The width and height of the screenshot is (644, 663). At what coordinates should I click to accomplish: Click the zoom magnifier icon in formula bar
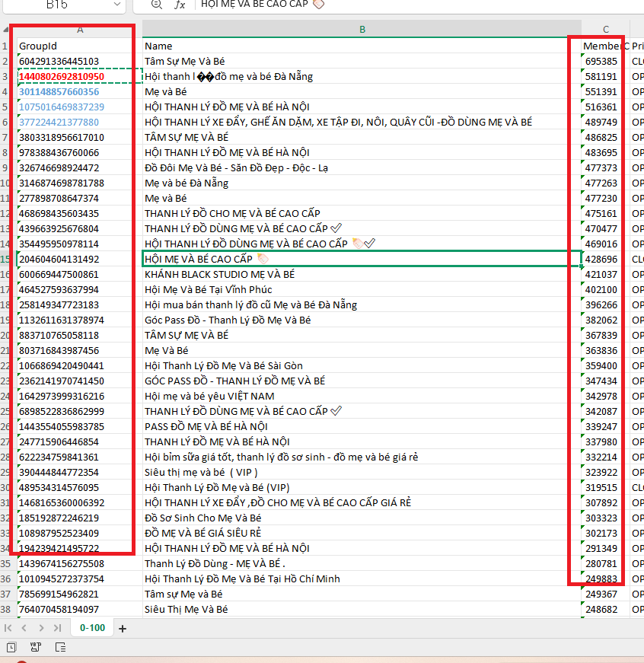pyautogui.click(x=157, y=5)
